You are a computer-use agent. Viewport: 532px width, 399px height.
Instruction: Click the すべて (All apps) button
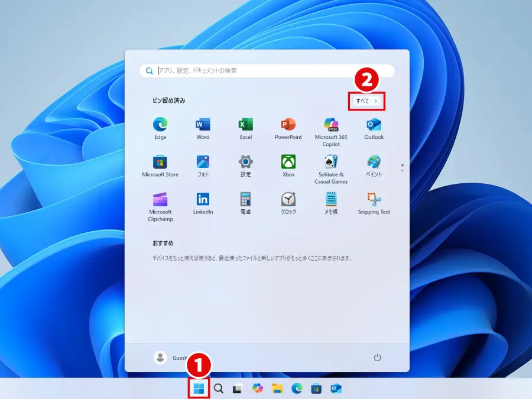(366, 100)
